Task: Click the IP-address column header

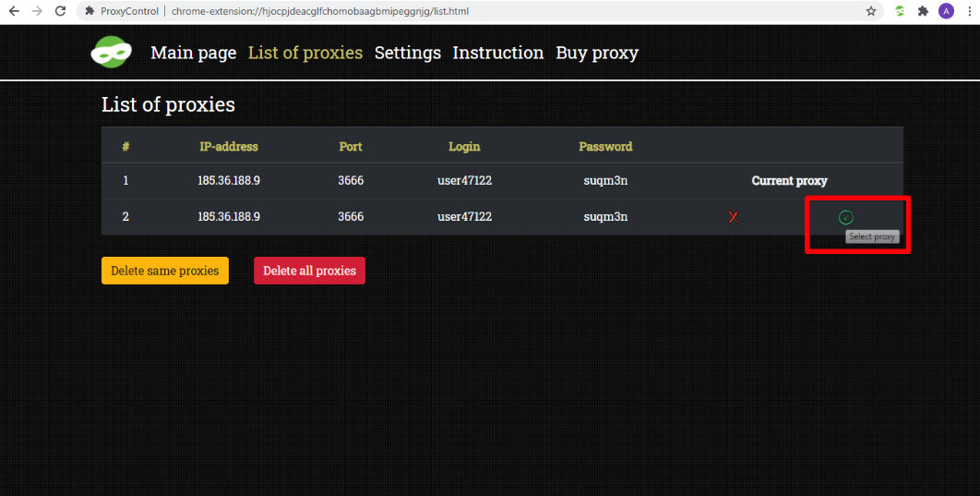Action: click(229, 146)
